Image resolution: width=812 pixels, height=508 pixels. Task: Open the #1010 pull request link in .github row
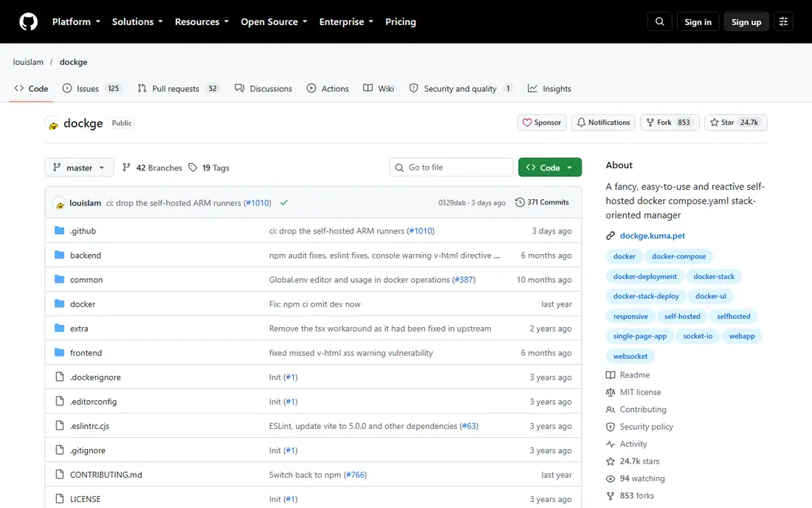click(421, 231)
